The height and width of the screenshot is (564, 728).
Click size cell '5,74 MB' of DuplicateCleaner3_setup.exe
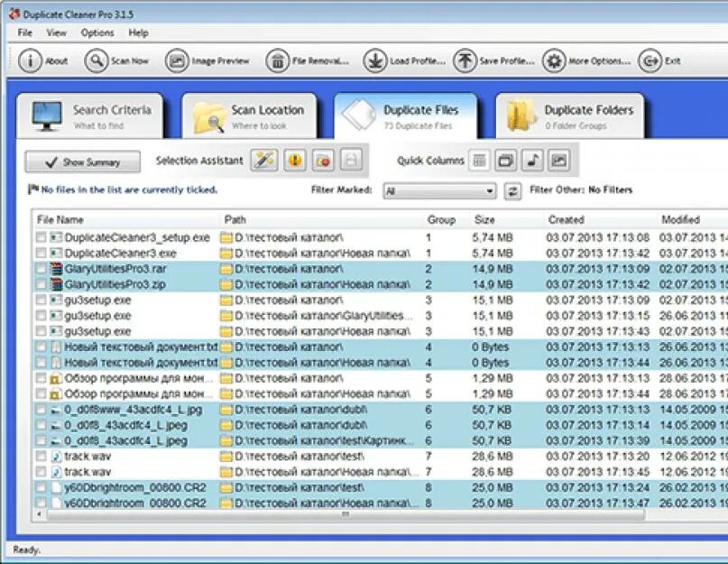pyautogui.click(x=493, y=237)
